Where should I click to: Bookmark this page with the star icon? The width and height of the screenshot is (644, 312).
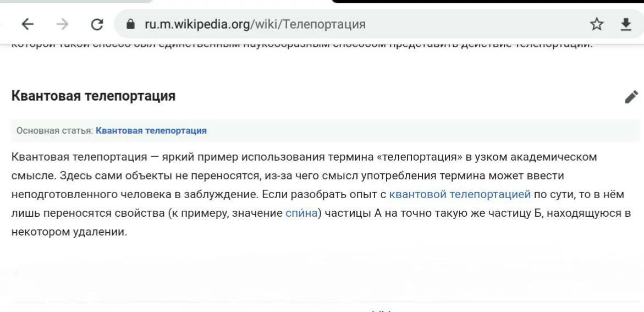pos(597,24)
